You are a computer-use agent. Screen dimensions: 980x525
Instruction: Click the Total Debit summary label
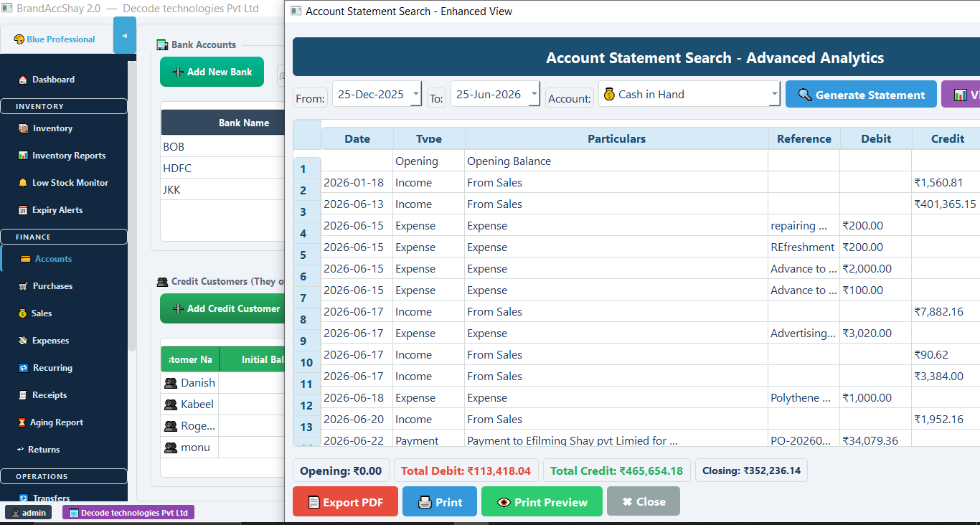pos(466,471)
